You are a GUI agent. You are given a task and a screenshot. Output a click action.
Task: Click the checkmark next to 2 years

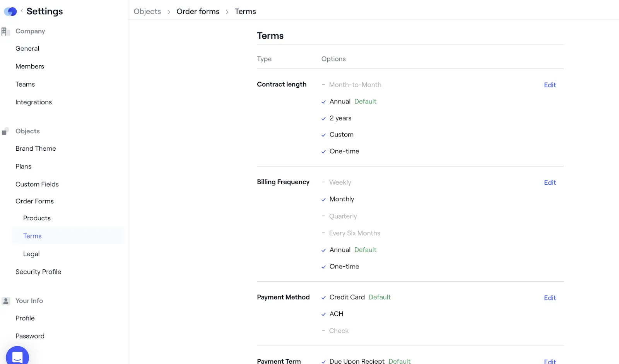tap(323, 119)
